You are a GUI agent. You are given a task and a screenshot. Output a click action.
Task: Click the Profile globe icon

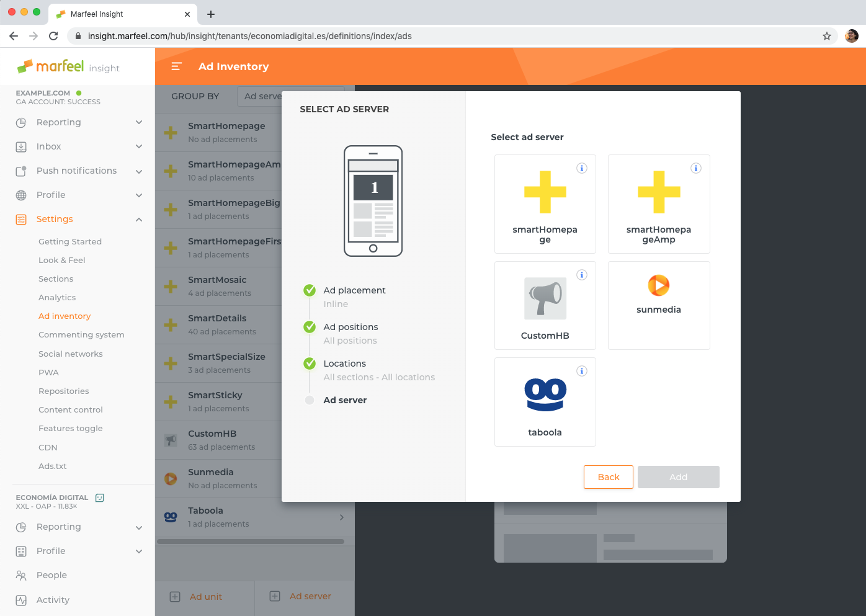coord(21,195)
